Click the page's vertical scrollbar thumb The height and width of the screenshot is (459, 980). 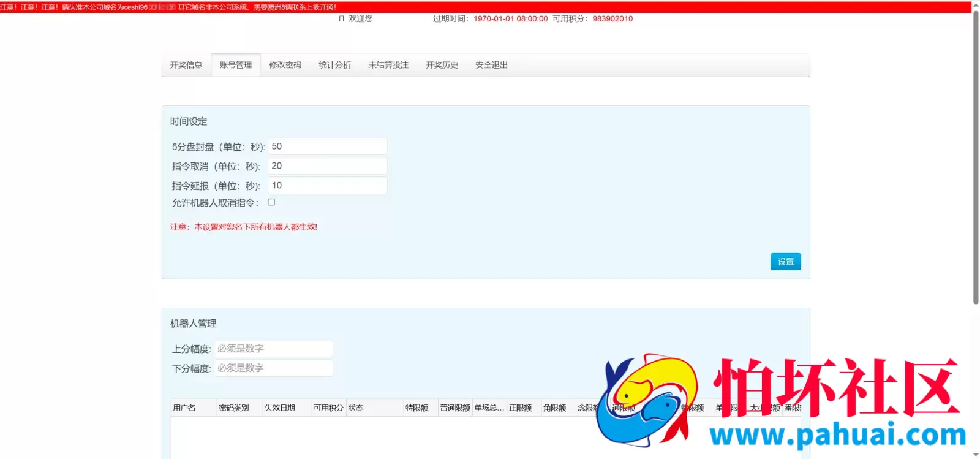[976, 157]
